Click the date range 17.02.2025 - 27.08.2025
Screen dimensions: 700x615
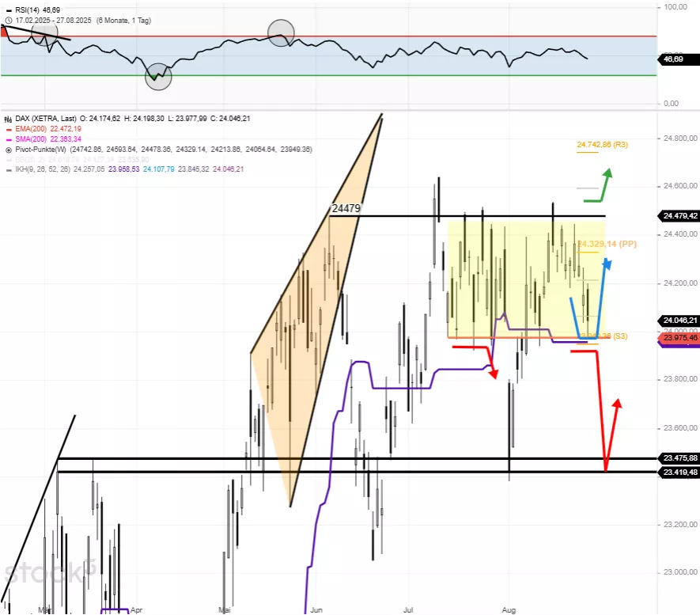[x=53, y=21]
